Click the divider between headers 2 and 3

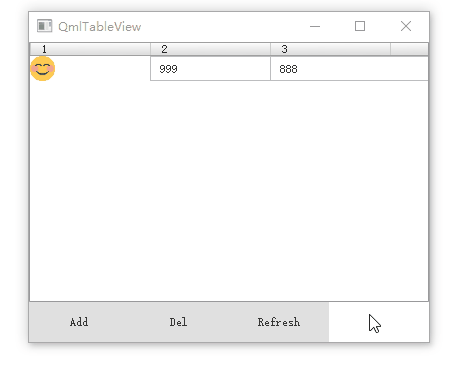(x=270, y=49)
